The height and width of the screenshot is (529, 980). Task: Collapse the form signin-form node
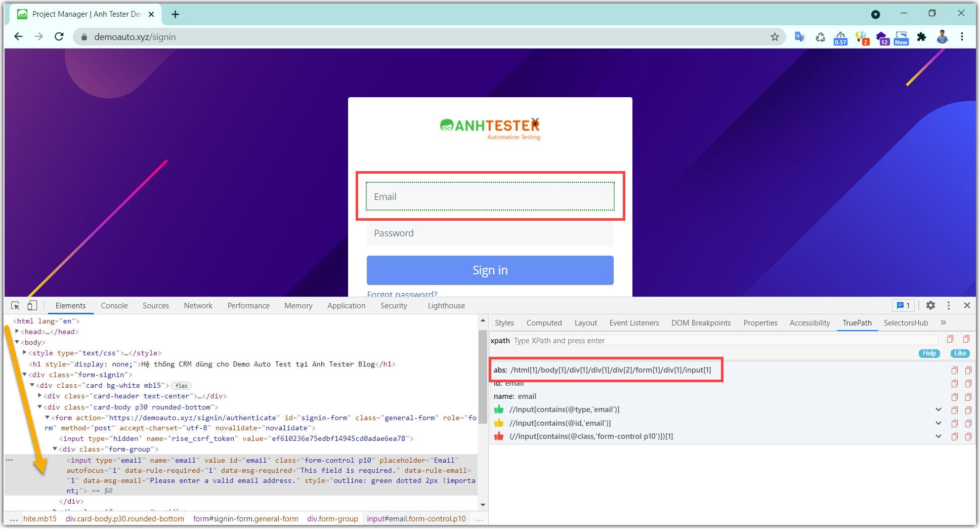point(48,417)
